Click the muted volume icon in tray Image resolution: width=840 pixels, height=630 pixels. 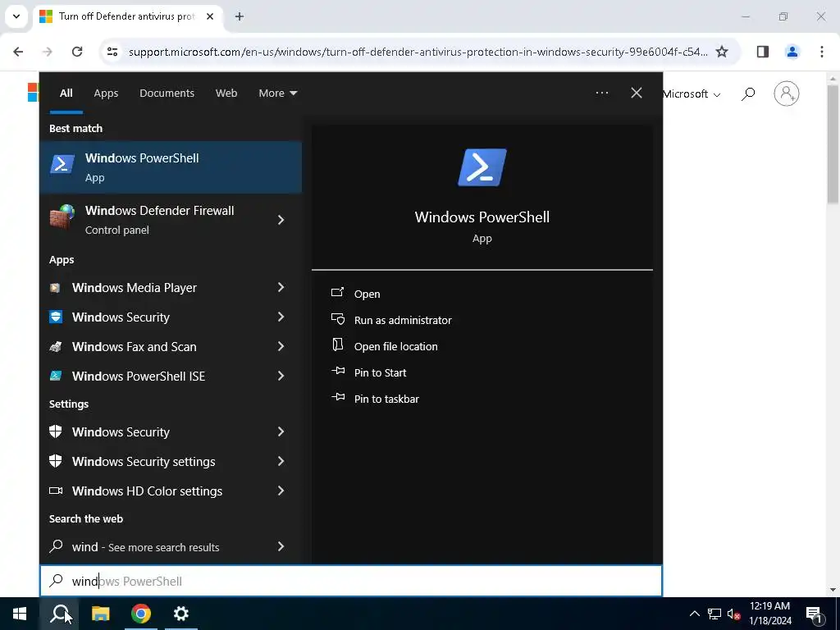pos(733,614)
